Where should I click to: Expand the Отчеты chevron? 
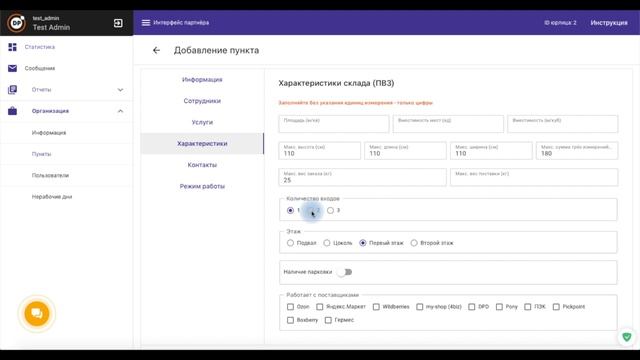[120, 90]
